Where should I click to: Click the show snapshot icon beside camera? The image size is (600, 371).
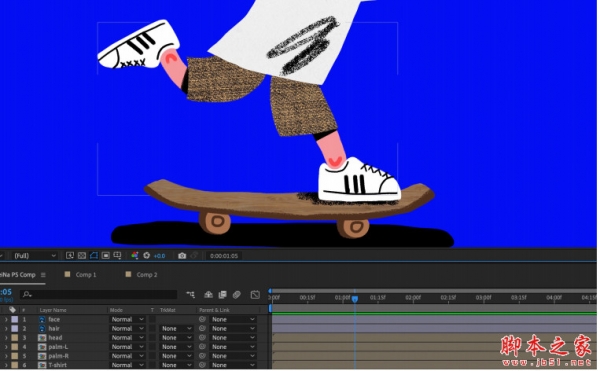pyautogui.click(x=194, y=256)
